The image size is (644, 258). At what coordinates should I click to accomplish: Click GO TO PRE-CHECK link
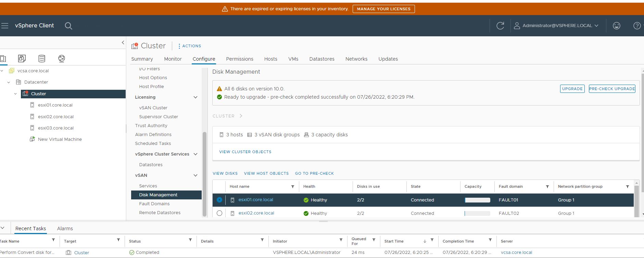[314, 173]
